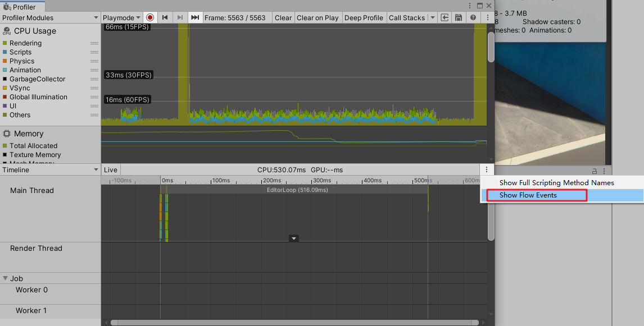Click the selected frame marker arrow

point(293,238)
